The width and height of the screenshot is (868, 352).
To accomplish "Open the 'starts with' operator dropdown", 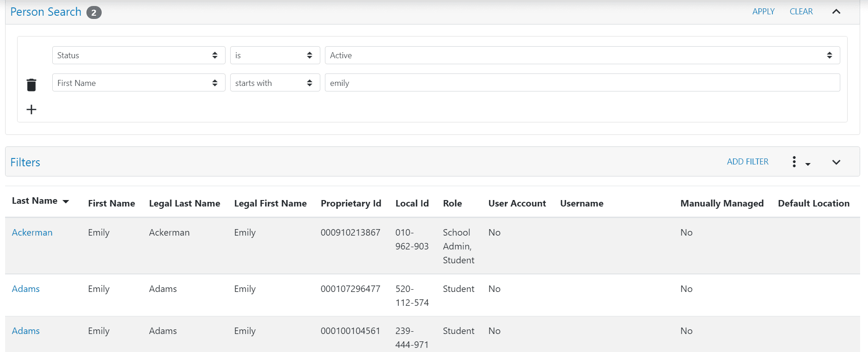I will tap(275, 83).
